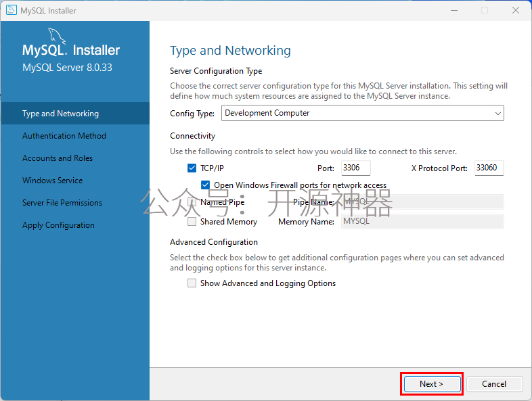
Task: Click the Type and Networking heading
Action: pos(230,51)
